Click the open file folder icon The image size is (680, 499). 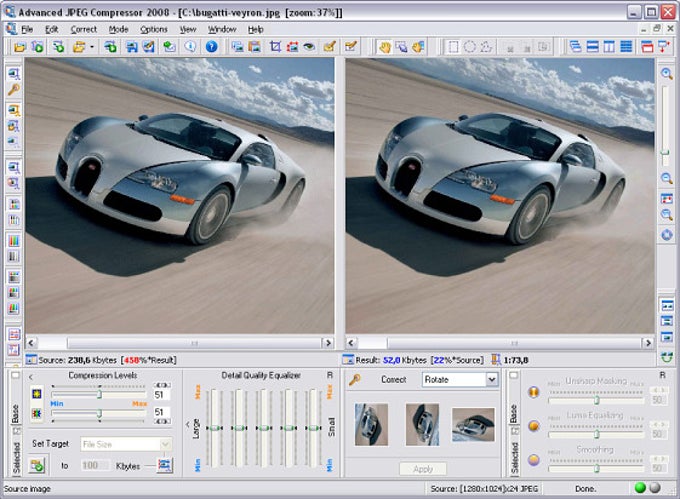[19, 47]
